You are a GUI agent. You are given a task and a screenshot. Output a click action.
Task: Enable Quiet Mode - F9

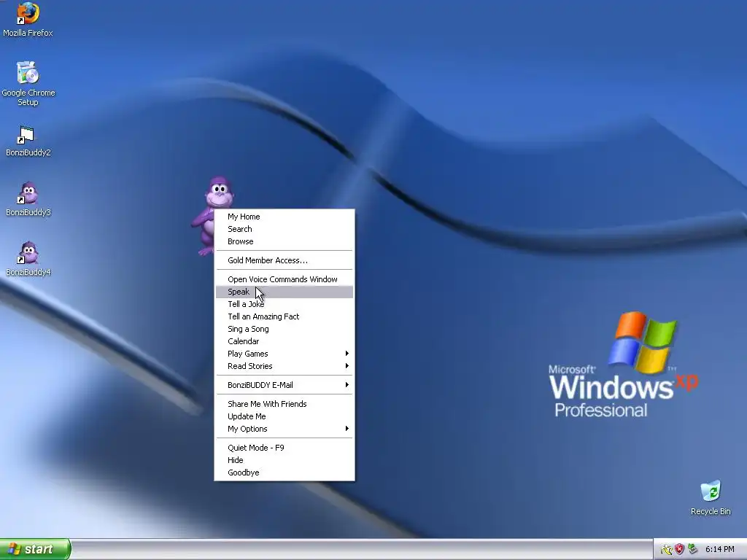(285, 448)
